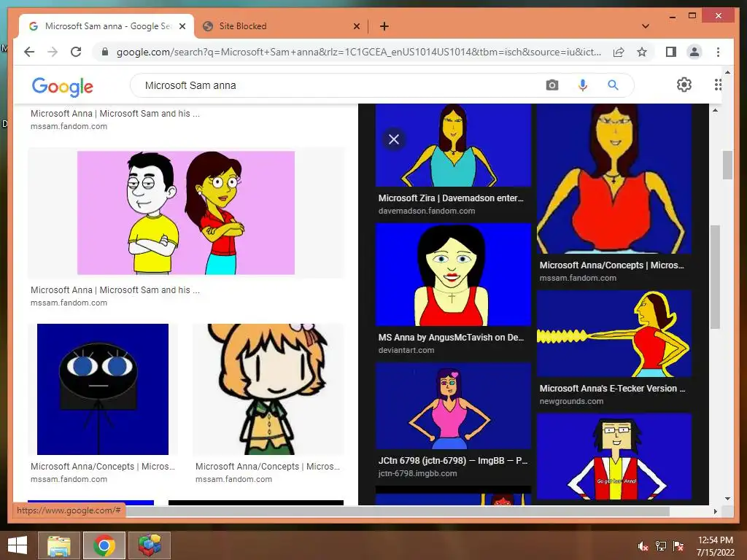Open the orange-haired chibi girl image
This screenshot has height=560, width=747.
(x=268, y=389)
